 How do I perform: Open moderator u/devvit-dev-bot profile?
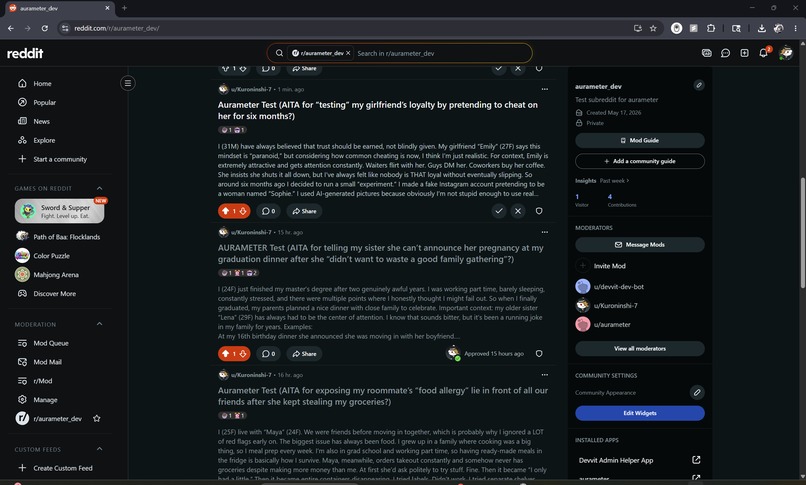point(618,287)
